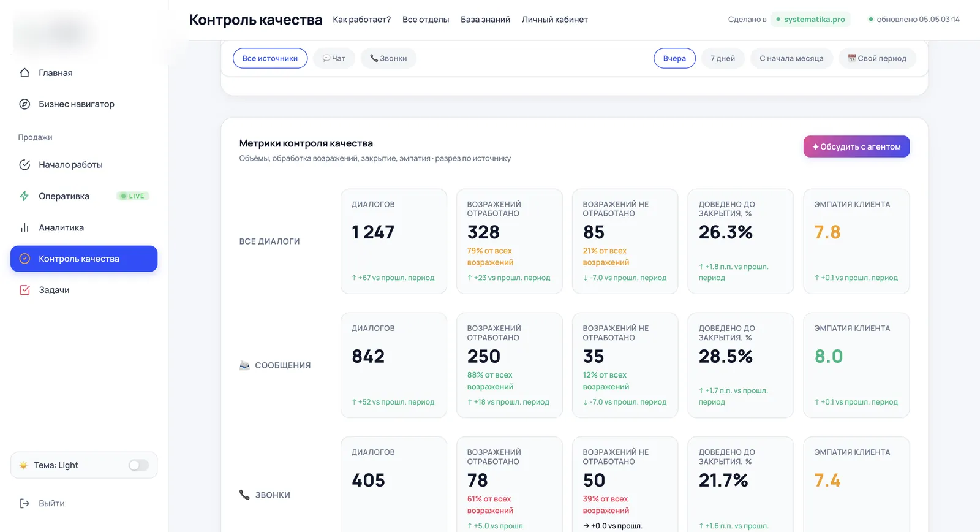Image resolution: width=980 pixels, height=532 pixels.
Task: Choose С начала месяца period
Action: point(791,58)
